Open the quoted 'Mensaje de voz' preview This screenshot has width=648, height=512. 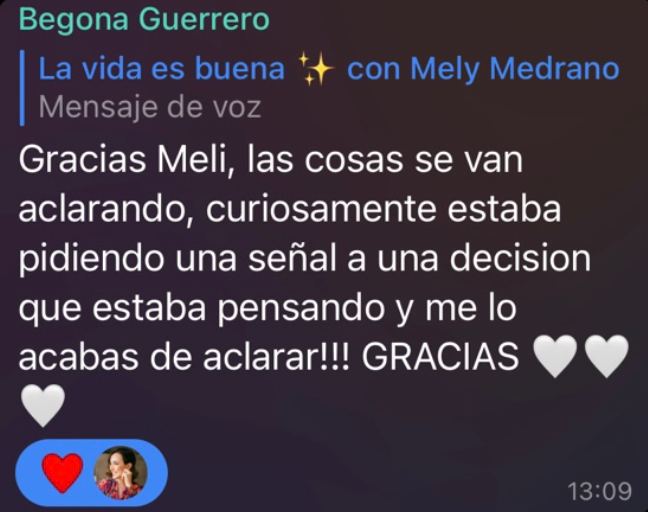pyautogui.click(x=150, y=107)
